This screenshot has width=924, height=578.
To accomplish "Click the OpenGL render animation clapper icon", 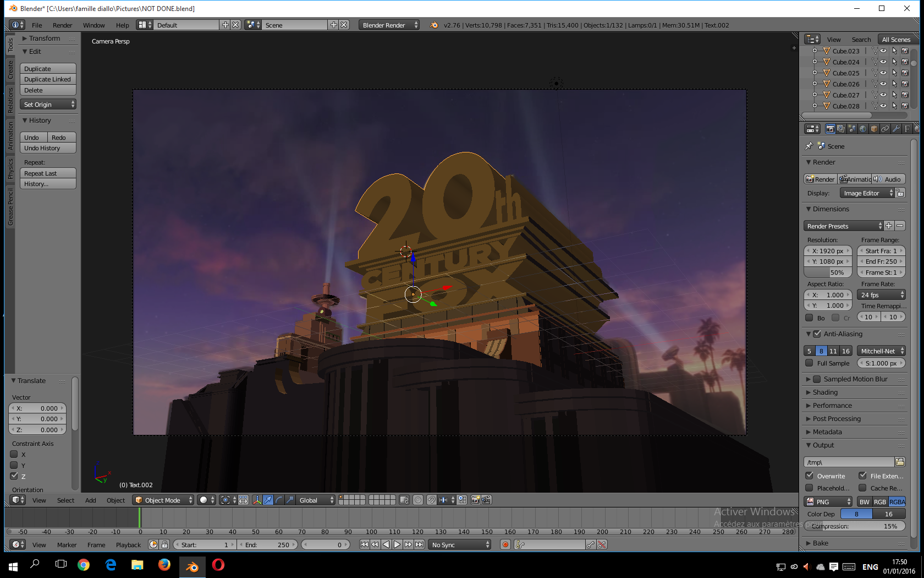I will tap(487, 500).
